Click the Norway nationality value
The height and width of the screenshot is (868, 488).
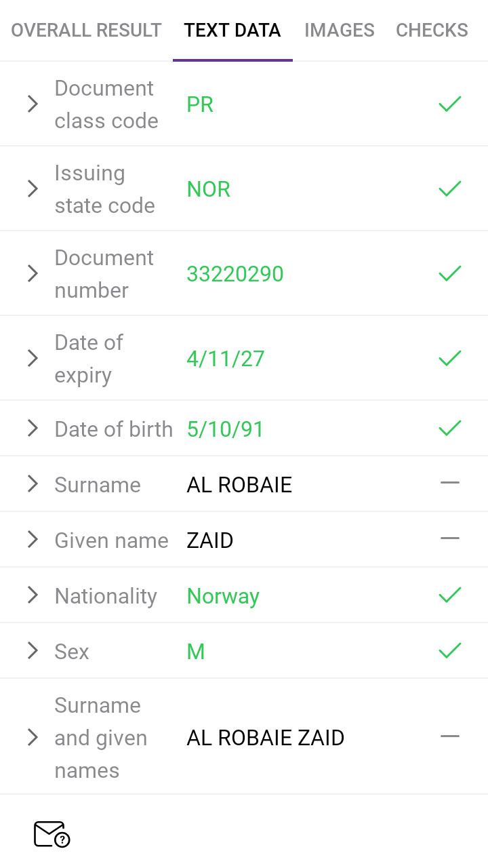(x=223, y=596)
